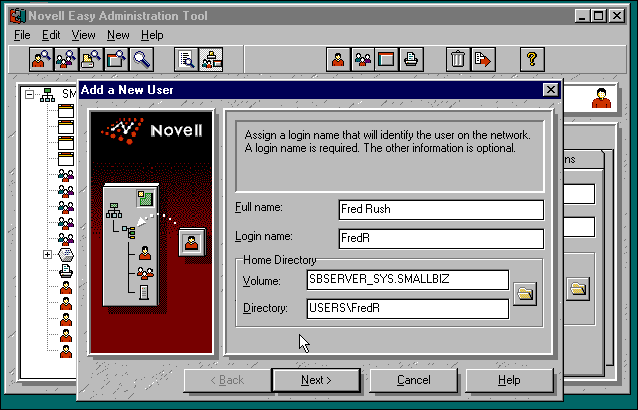Click the Help button in the dialog
This screenshot has height=410, width=638.
point(509,380)
